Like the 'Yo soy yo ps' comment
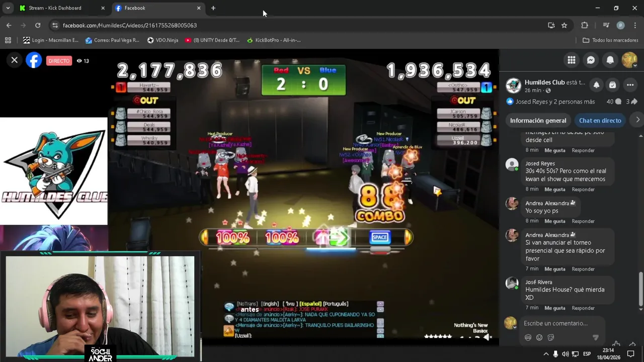Image resolution: width=644 pixels, height=362 pixels. (x=554, y=221)
